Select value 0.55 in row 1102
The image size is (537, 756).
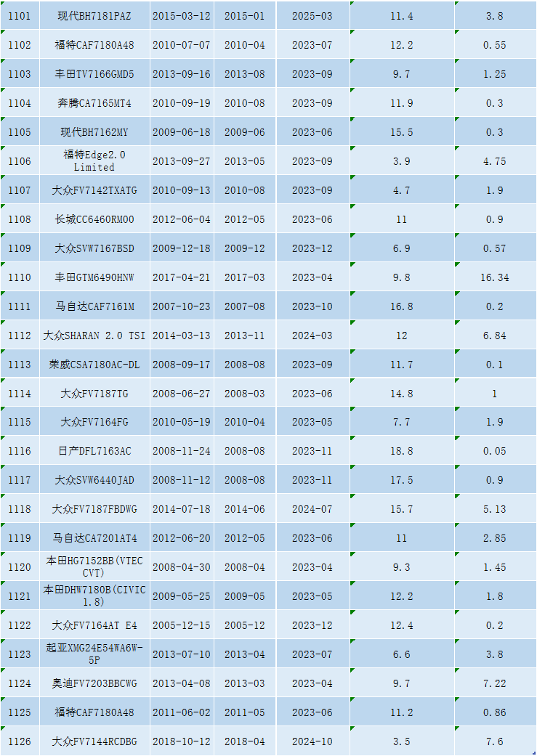coord(495,45)
